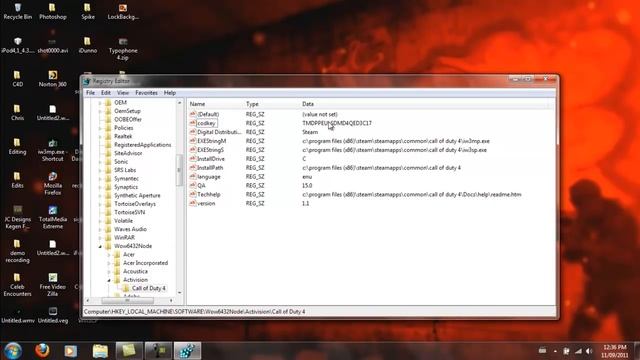Select the language value
This screenshot has height=360, width=640.
coord(209,177)
